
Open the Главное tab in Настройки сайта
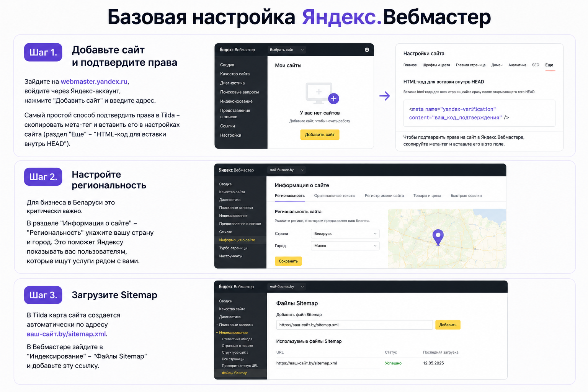click(410, 65)
